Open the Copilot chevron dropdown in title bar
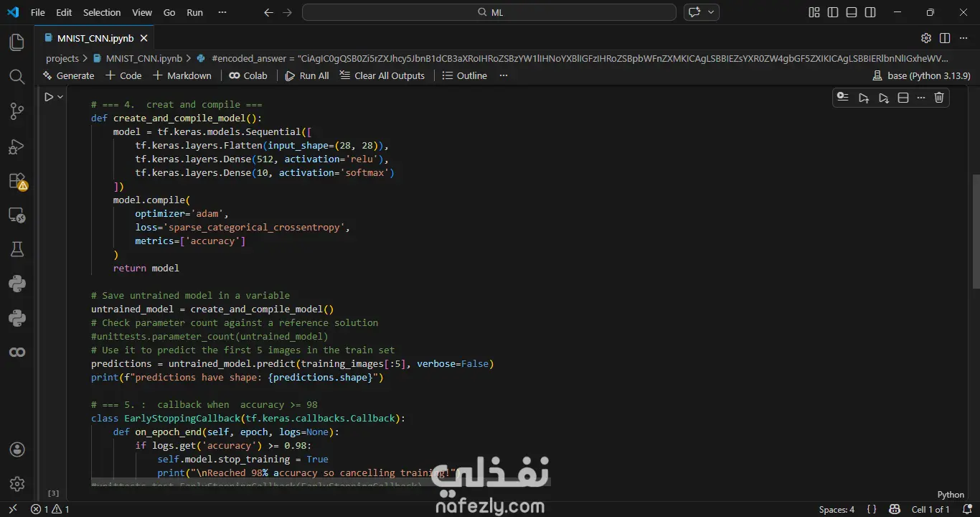This screenshot has height=517, width=980. click(712, 12)
